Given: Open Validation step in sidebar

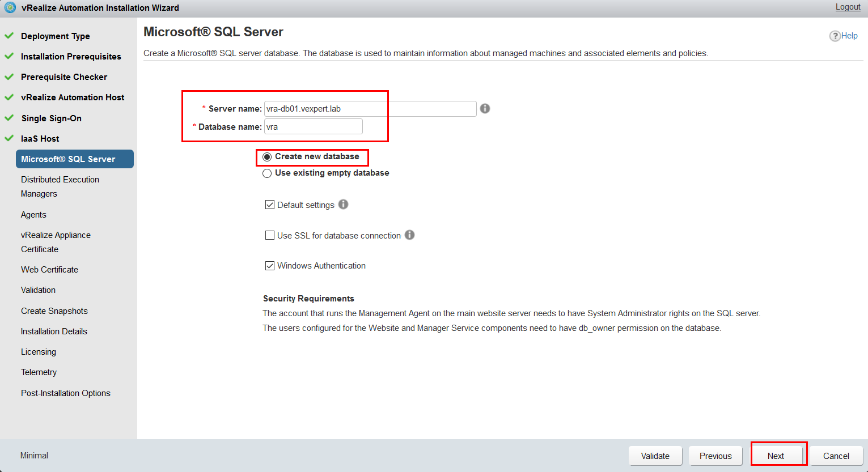Looking at the screenshot, I should pos(38,290).
